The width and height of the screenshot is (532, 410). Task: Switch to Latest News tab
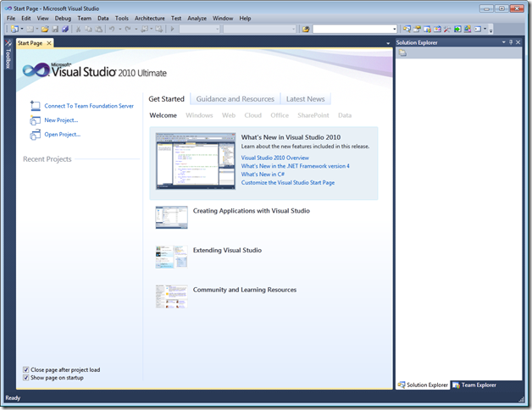tap(305, 99)
